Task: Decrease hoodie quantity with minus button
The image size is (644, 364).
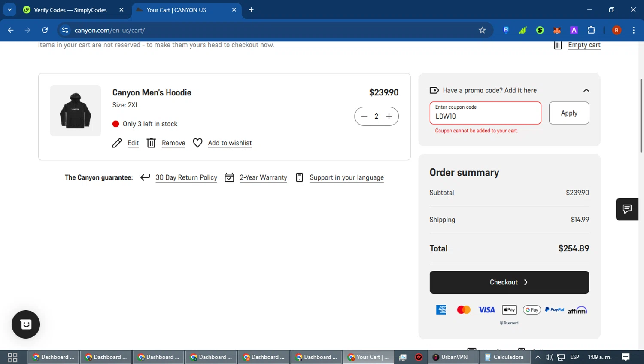Action: point(364,116)
